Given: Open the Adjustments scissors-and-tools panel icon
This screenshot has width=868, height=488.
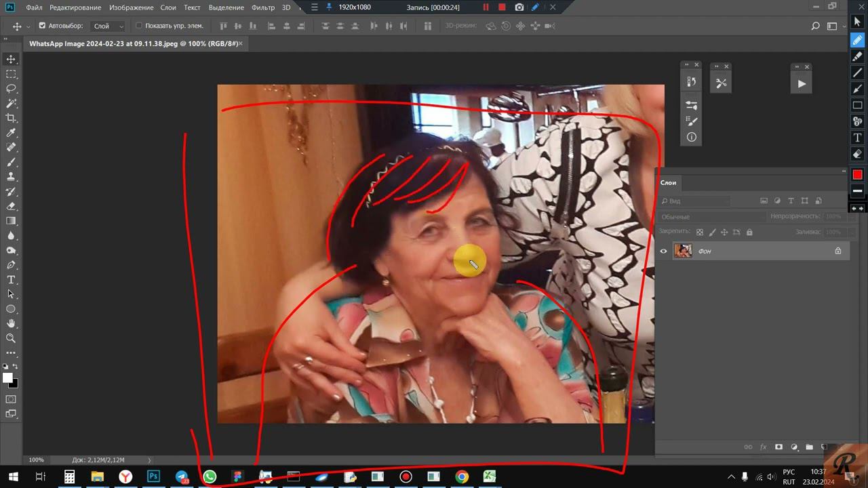Looking at the screenshot, I should pos(721,83).
